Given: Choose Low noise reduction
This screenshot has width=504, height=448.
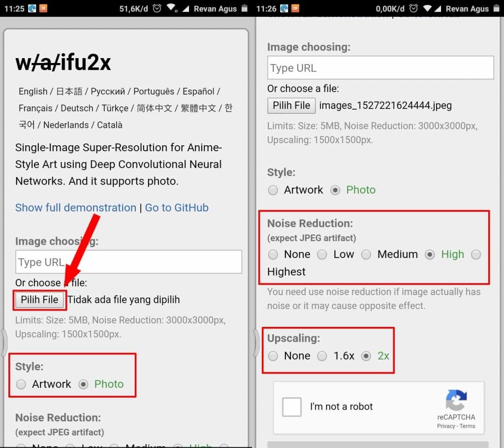Looking at the screenshot, I should point(322,255).
